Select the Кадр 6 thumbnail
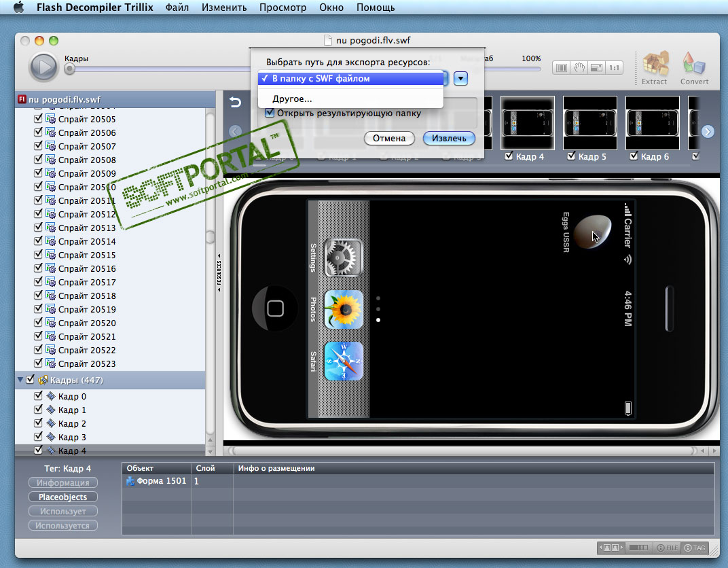This screenshot has height=568, width=728. pos(653,122)
